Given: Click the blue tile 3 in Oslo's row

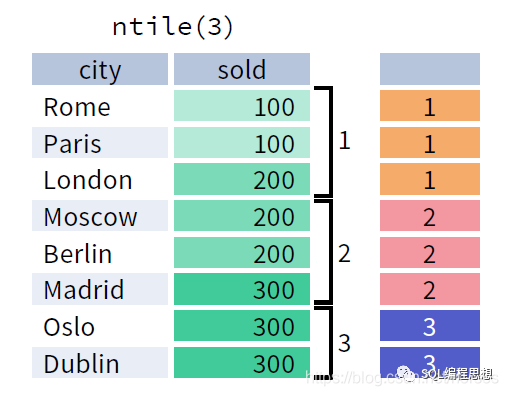Looking at the screenshot, I should click(x=430, y=326).
